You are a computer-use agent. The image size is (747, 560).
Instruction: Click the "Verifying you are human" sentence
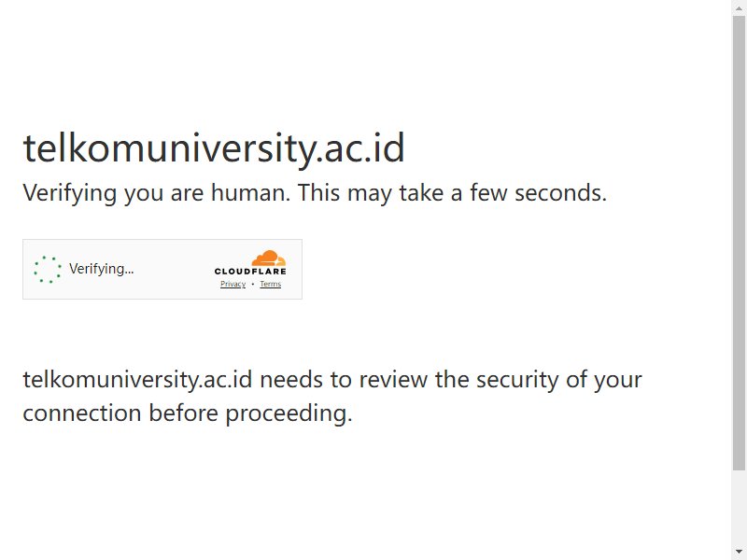156,193
